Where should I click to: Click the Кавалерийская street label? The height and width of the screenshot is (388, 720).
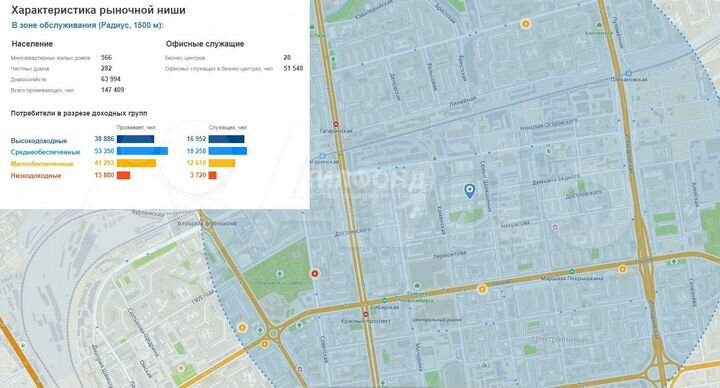[373, 10]
